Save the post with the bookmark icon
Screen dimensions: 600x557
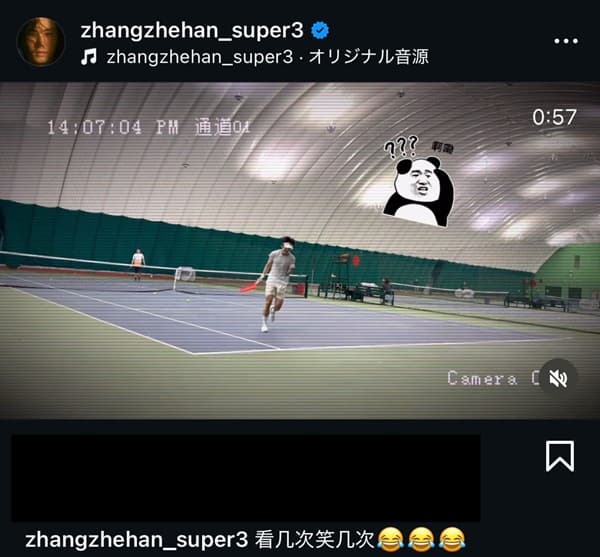click(560, 456)
